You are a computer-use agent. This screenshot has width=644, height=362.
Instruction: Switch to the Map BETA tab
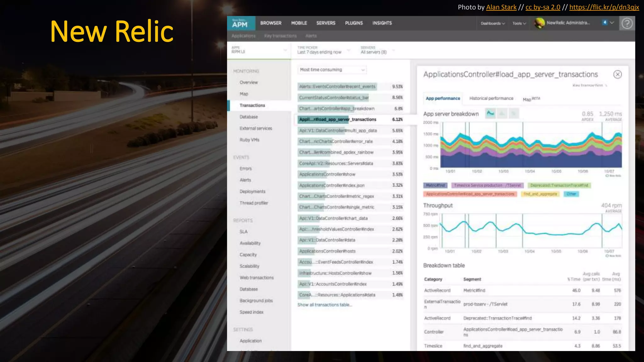pyautogui.click(x=531, y=99)
